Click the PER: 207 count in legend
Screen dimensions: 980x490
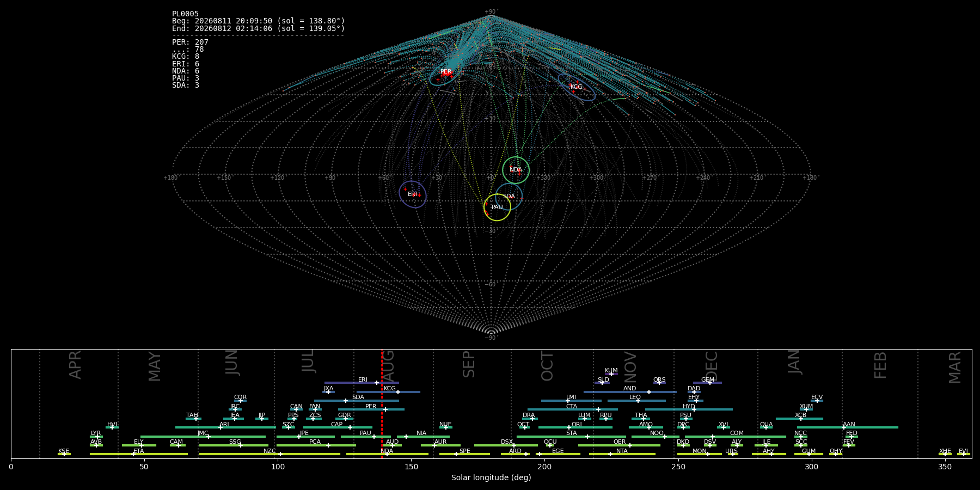190,42
